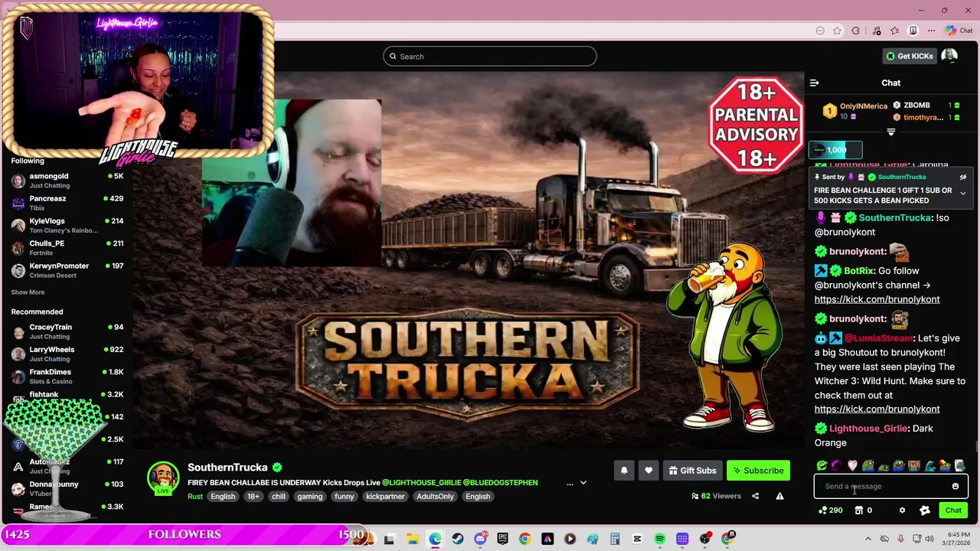This screenshot has height=551, width=980.
Task: Expand stream title details chevron
Action: click(x=583, y=483)
